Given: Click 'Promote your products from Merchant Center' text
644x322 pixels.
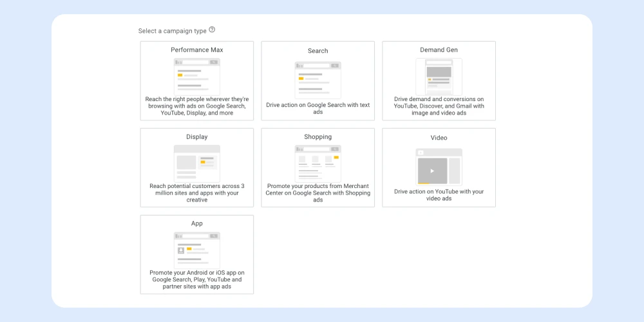Looking at the screenshot, I should (x=318, y=193).
